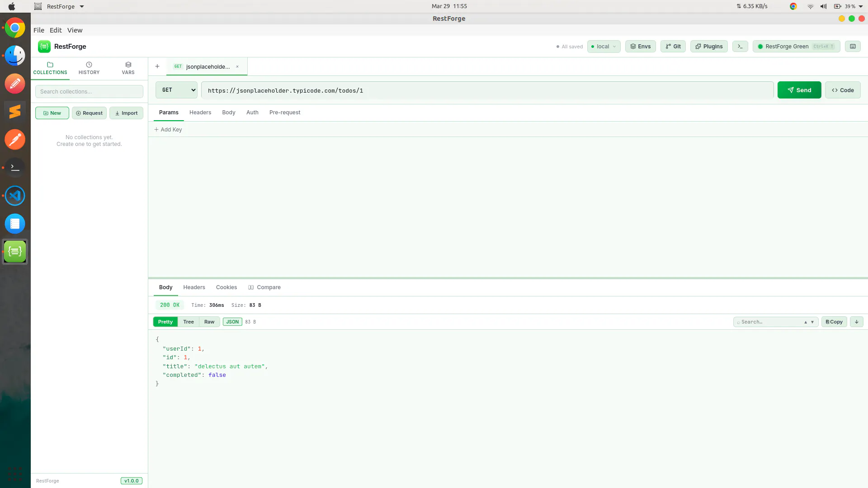This screenshot has height=488, width=868.
Task: Open the Git panel
Action: [673, 47]
